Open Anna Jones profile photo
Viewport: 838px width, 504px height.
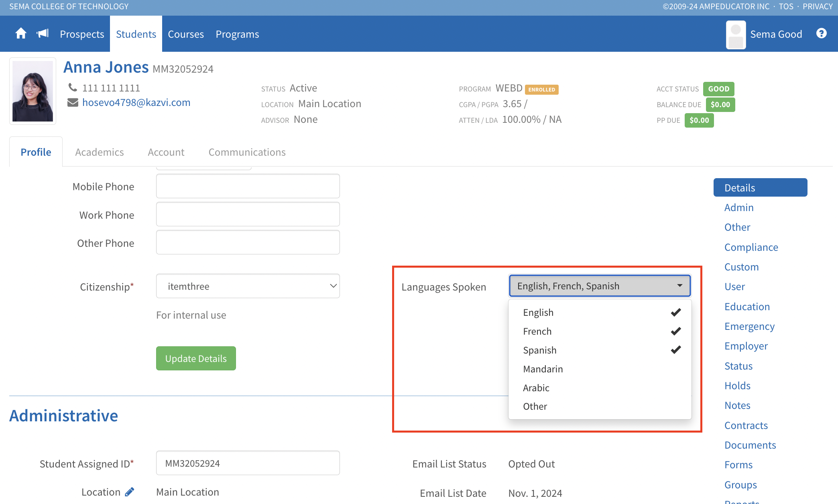[33, 91]
